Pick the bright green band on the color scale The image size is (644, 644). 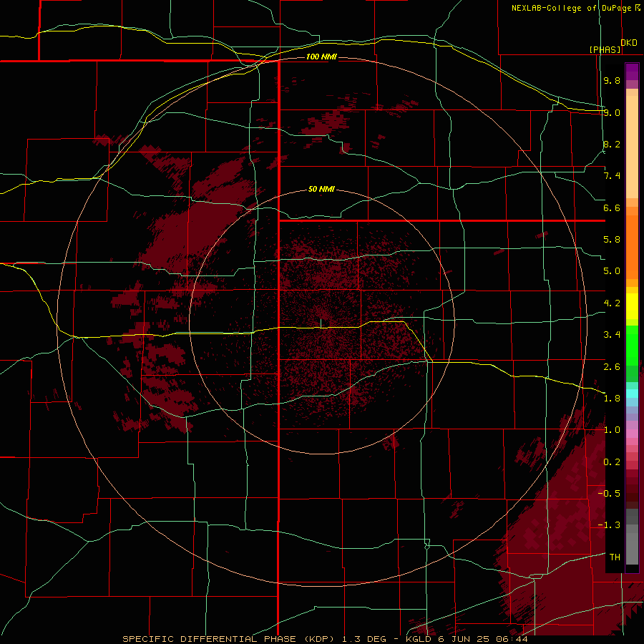(632, 345)
